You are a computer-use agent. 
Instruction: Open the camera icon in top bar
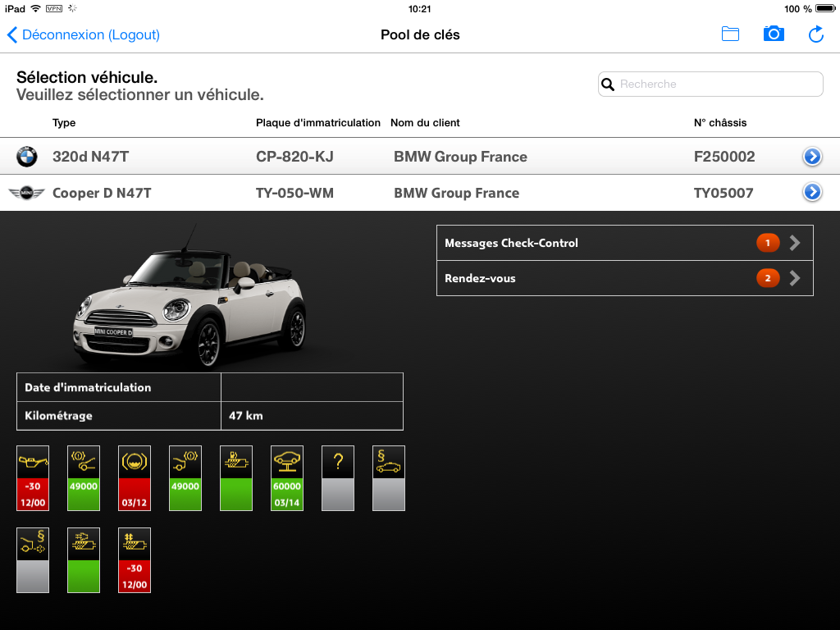tap(774, 34)
